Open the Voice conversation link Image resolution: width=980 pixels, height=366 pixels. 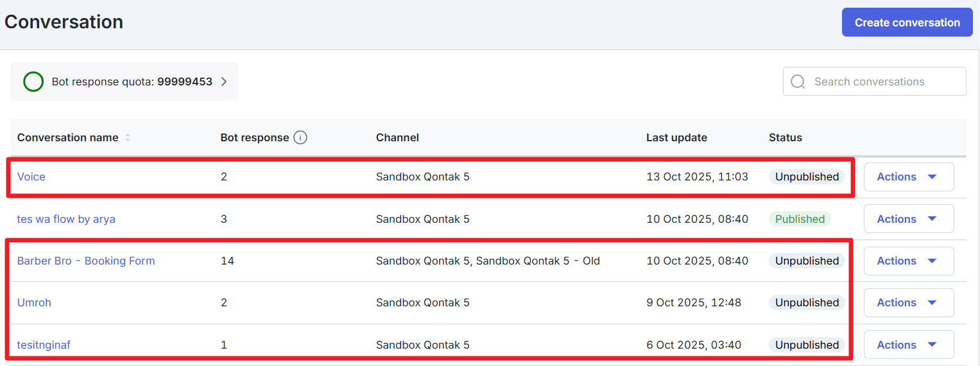[31, 177]
